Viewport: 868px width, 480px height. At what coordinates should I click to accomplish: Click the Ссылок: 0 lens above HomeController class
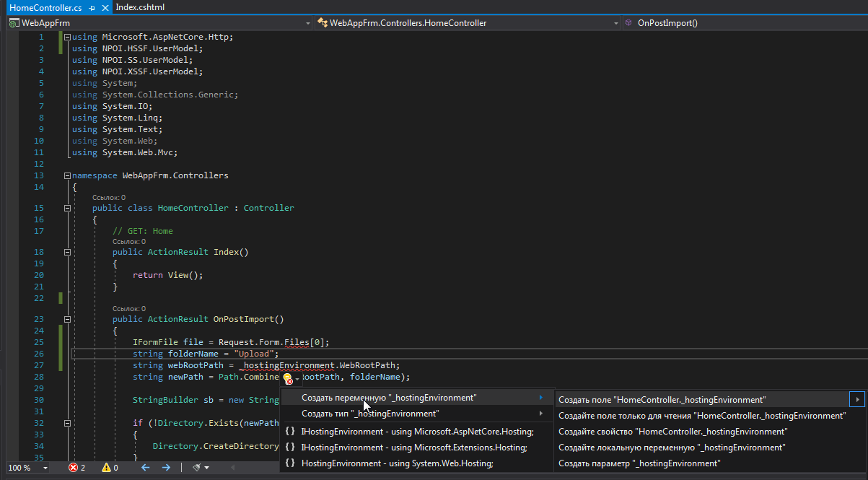(x=109, y=197)
